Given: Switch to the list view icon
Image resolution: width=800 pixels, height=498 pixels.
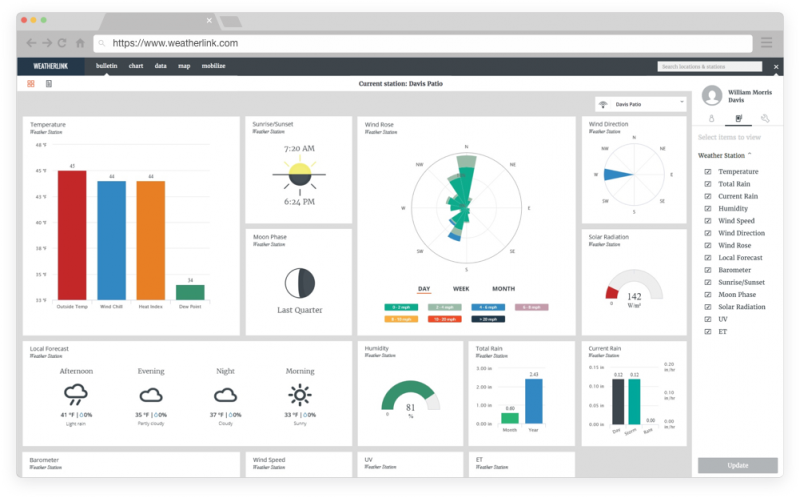Looking at the screenshot, I should click(49, 84).
